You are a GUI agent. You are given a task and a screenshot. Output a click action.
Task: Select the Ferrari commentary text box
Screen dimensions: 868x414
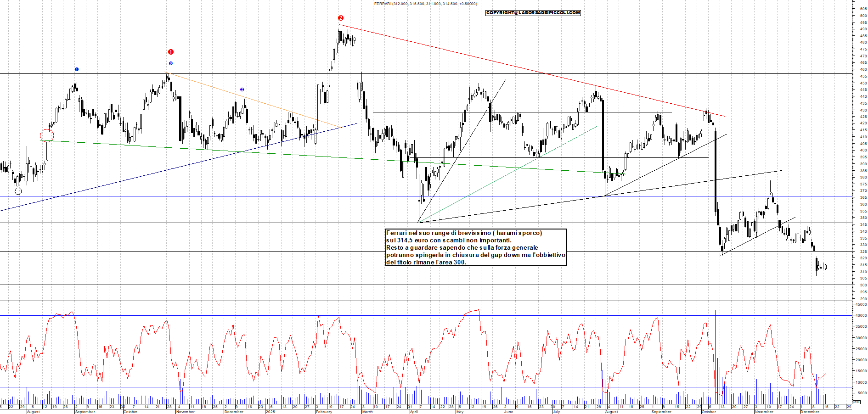(476, 247)
